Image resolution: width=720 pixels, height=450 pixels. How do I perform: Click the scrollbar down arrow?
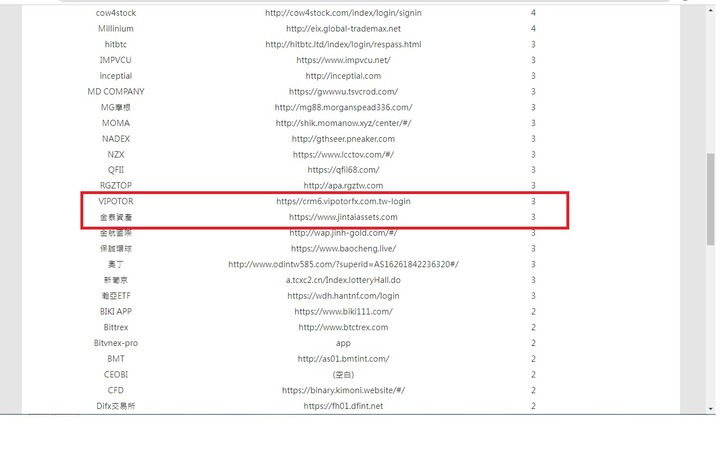710,408
